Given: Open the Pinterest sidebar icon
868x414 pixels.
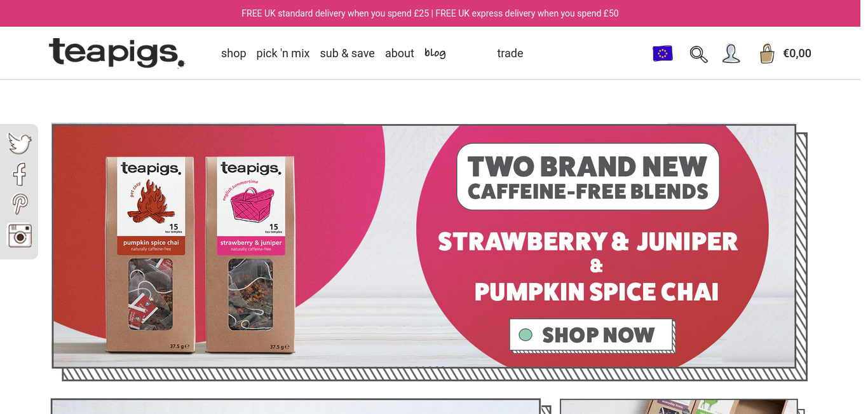Looking at the screenshot, I should tap(20, 204).
